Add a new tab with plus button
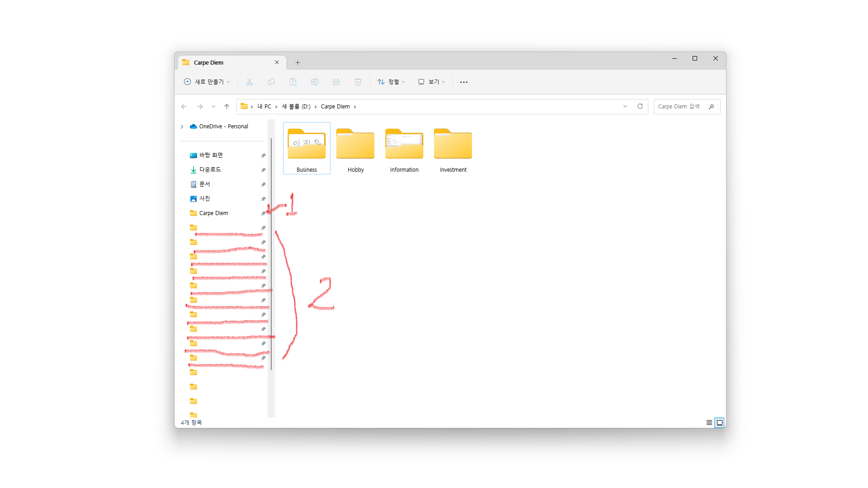 pos(297,63)
